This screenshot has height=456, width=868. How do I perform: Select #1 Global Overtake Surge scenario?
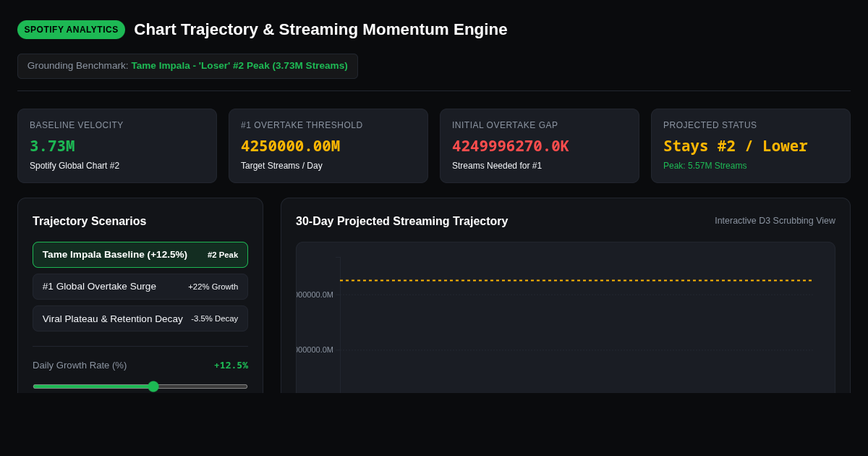click(x=140, y=287)
